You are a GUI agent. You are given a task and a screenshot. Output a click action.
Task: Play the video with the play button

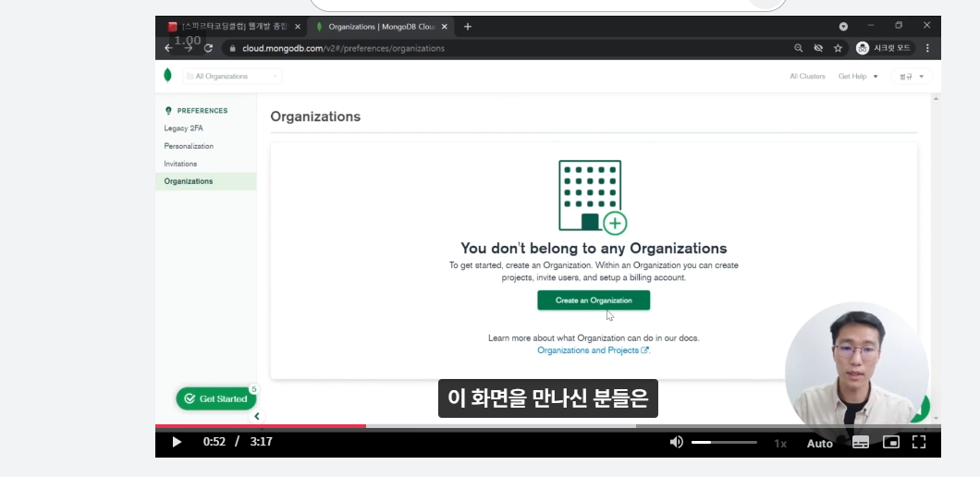pos(177,442)
